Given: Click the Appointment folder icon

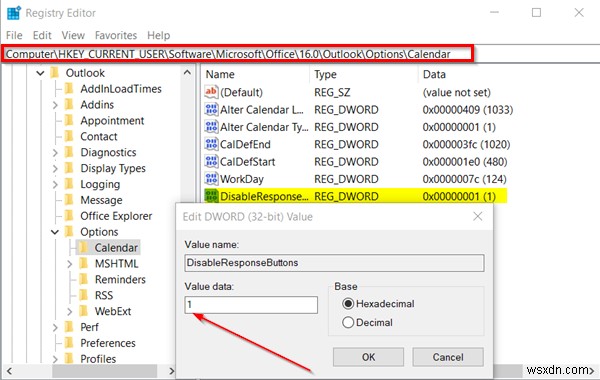Looking at the screenshot, I should pyautogui.click(x=69, y=120).
